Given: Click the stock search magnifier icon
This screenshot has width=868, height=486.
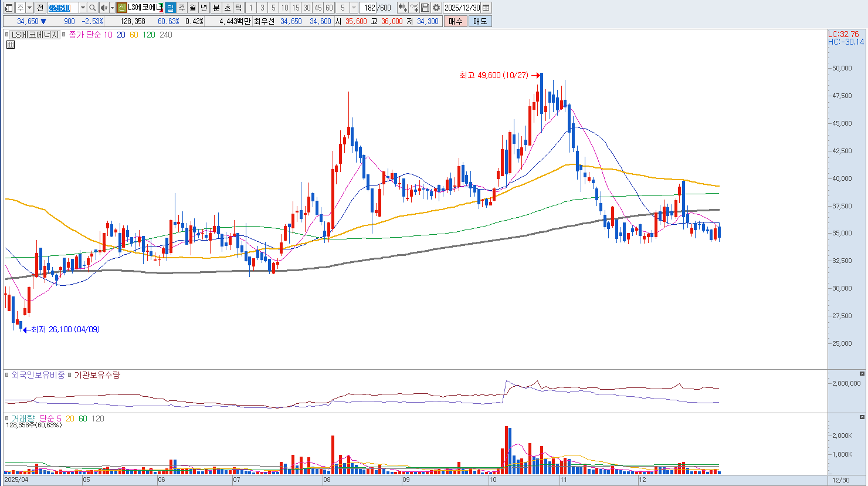Looking at the screenshot, I should [x=92, y=8].
